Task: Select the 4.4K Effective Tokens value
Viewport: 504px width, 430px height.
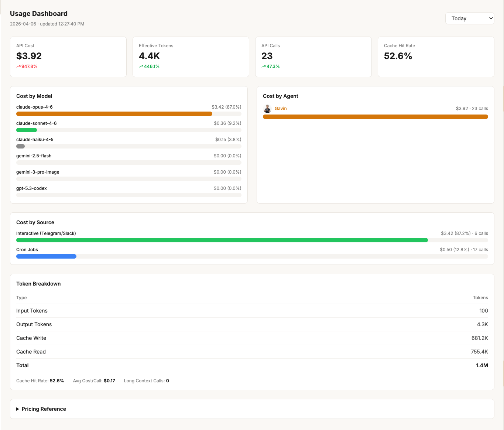Action: (149, 56)
